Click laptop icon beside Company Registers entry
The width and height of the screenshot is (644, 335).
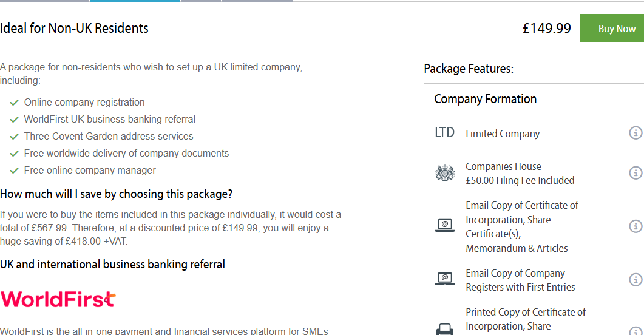click(x=445, y=279)
